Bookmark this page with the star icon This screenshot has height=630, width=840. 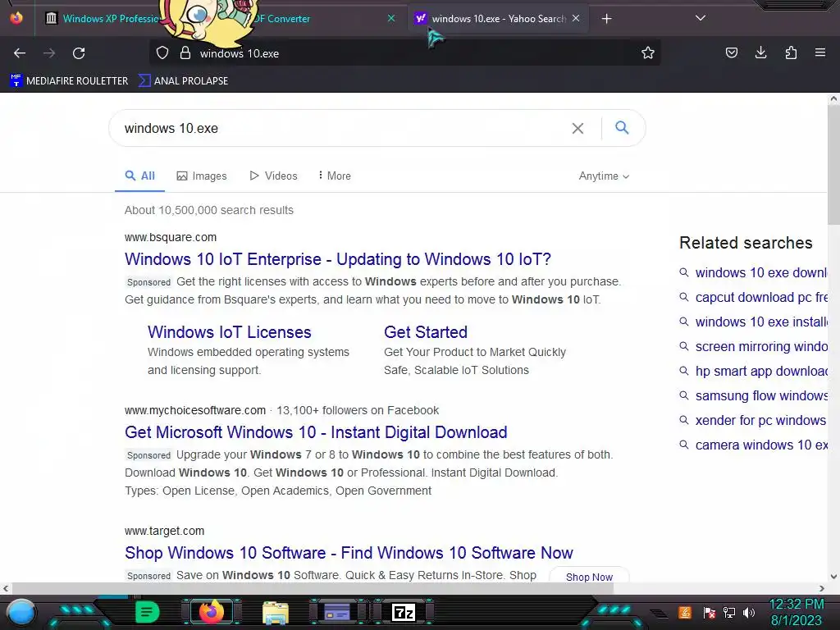coord(648,53)
